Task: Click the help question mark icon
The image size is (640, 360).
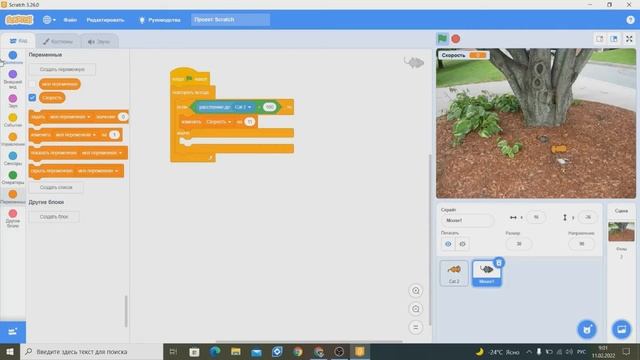Action: (x=630, y=20)
